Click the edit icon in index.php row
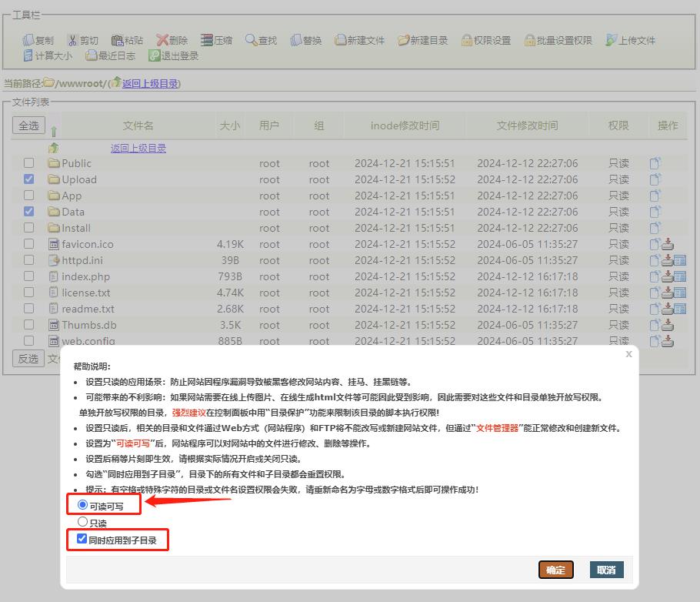The image size is (700, 602). point(680,276)
